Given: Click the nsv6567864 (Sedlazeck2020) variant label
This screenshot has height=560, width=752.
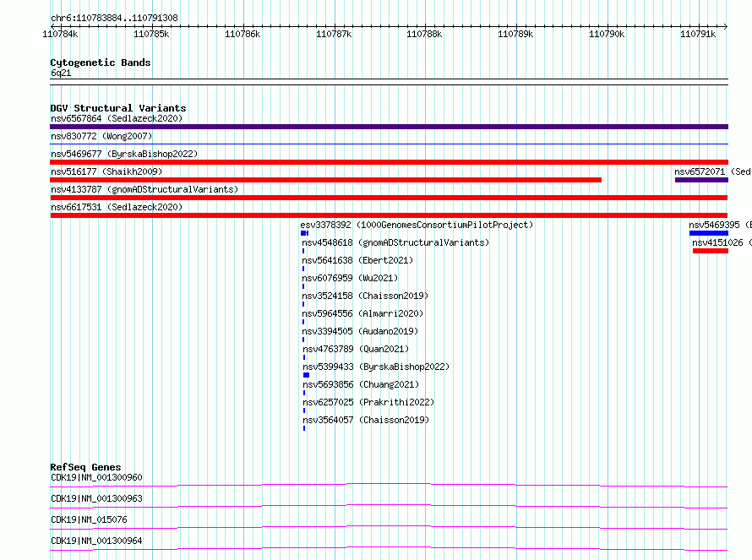Looking at the screenshot, I should pyautogui.click(x=117, y=118).
